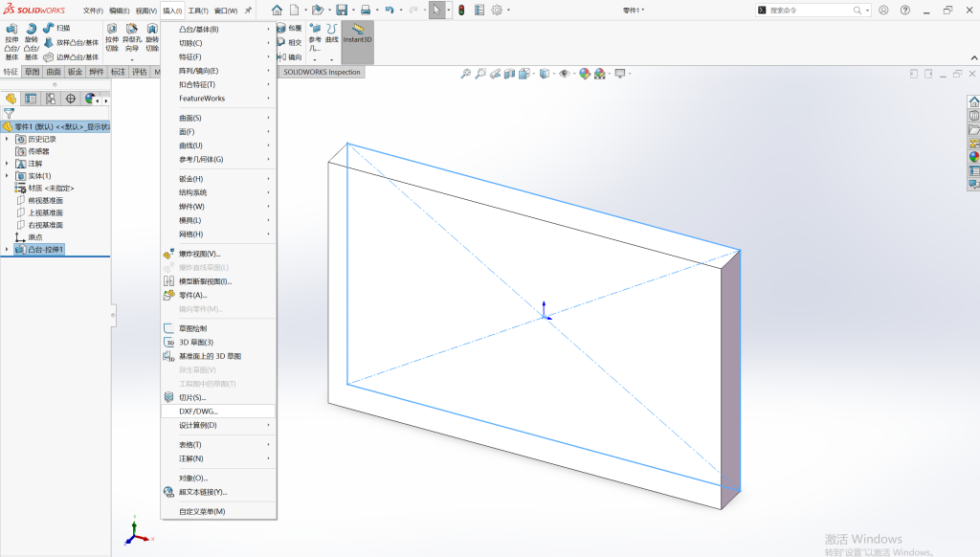Click the feature tree filter funnel
The width and height of the screenshot is (980, 557).
click(x=9, y=114)
